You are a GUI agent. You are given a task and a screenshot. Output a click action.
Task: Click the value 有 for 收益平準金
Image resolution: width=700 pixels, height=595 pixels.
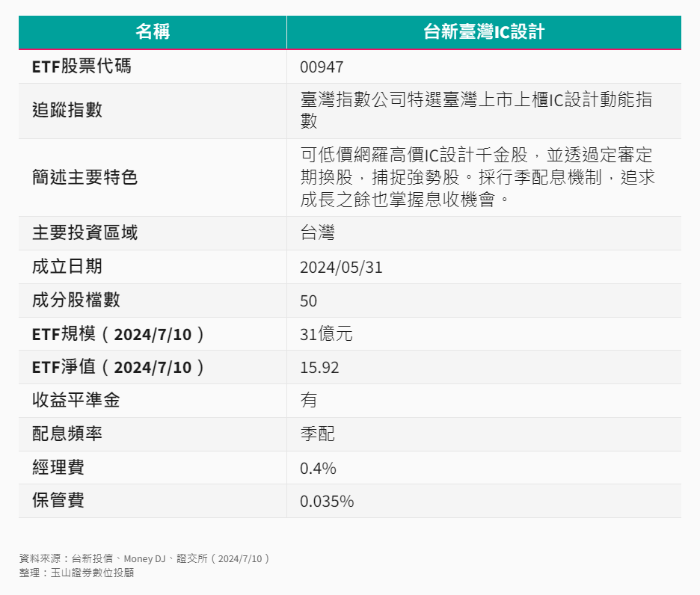pyautogui.click(x=308, y=401)
